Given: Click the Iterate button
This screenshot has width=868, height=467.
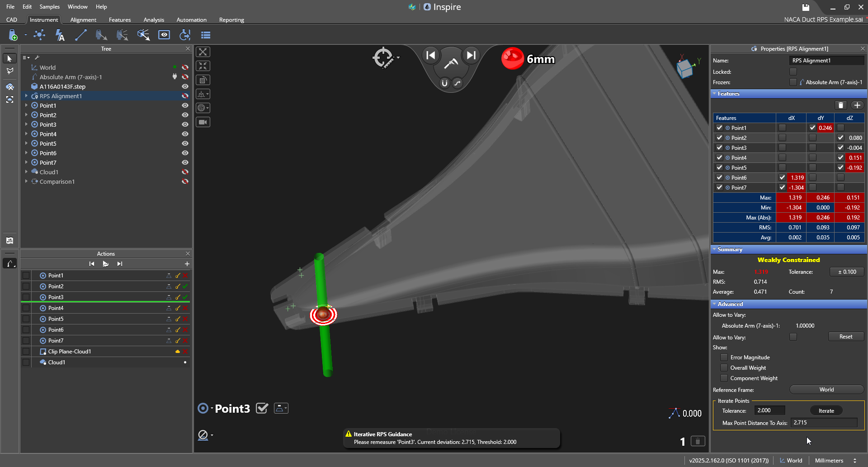Looking at the screenshot, I should [x=826, y=411].
